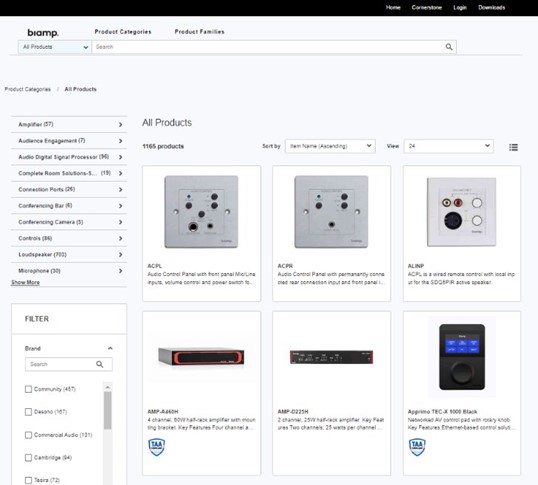
Task: Expand Loudspeaker (703) chevron
Action: tap(120, 255)
